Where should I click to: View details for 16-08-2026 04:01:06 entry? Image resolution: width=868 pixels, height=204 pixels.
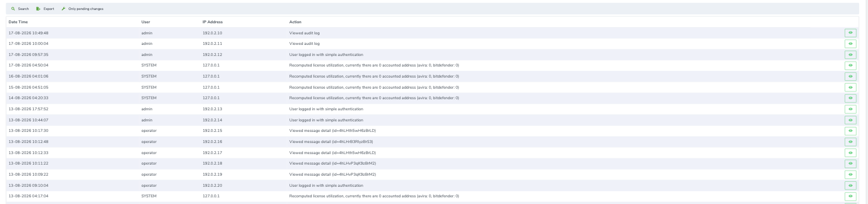[850, 76]
